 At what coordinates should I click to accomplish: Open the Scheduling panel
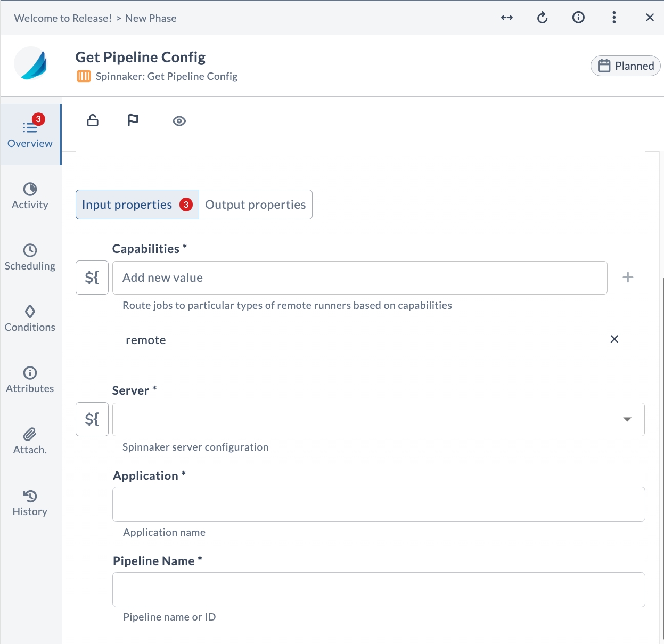click(30, 257)
